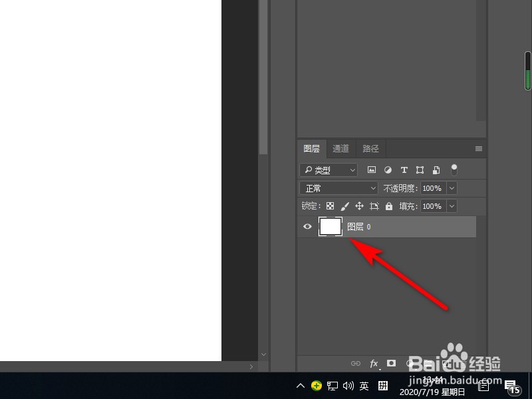
Task: Open the 类型 layer filter dropdown
Action: tap(329, 170)
